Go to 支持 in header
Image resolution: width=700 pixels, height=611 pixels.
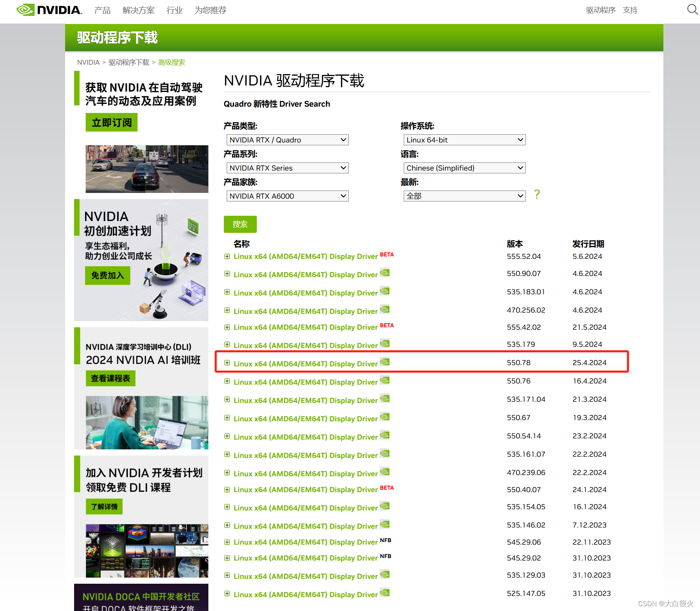click(630, 10)
